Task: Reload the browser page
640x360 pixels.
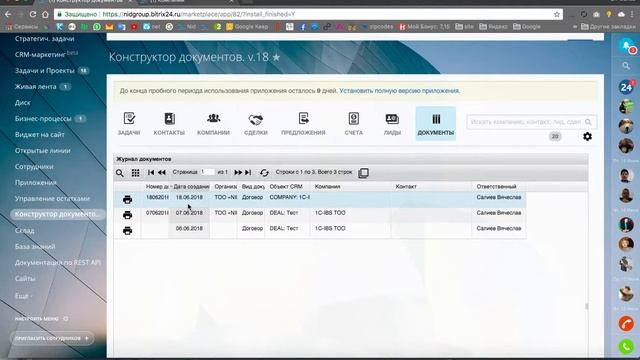Action: pos(33,14)
